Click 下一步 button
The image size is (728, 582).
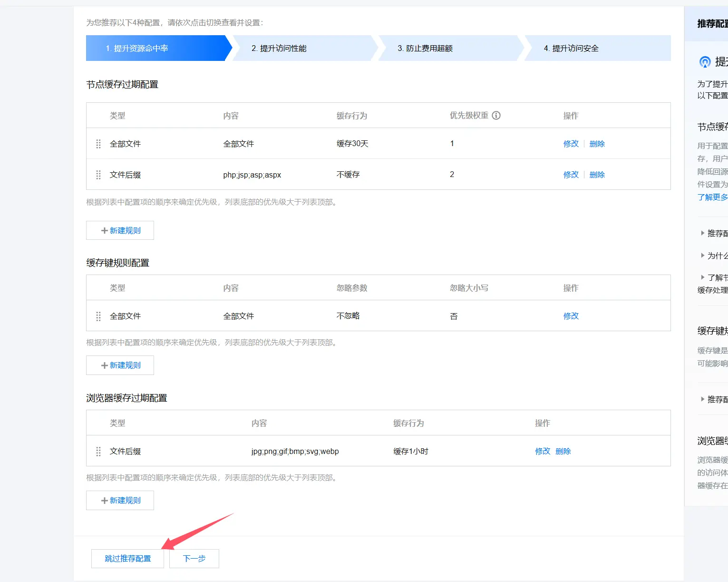coord(194,558)
